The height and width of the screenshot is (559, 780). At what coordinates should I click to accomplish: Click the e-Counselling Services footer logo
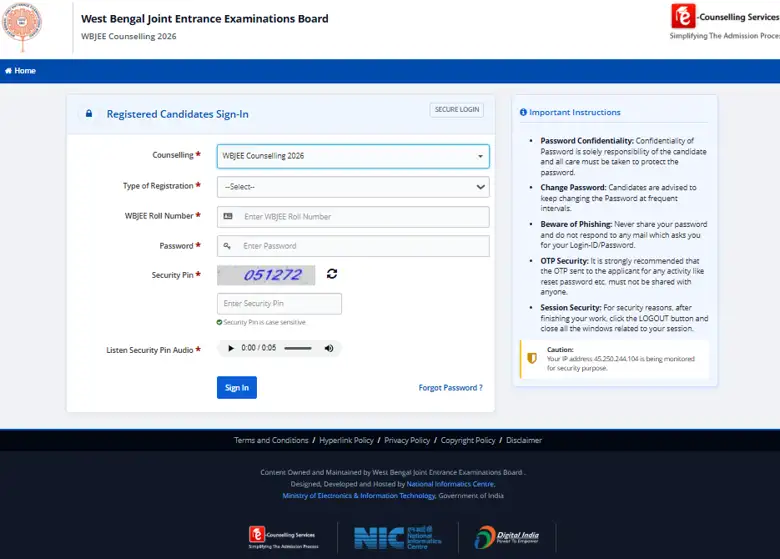click(283, 538)
